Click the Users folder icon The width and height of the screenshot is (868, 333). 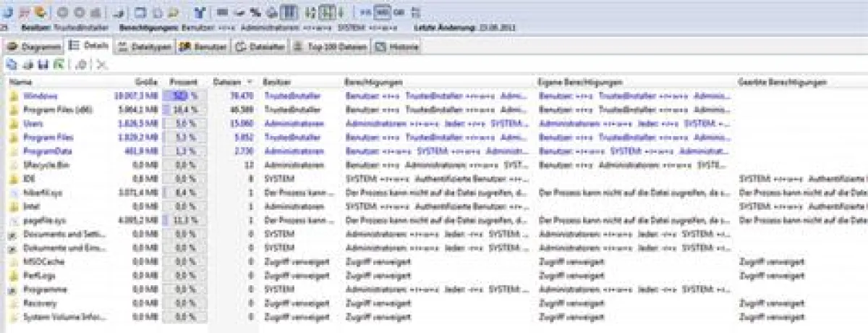click(x=13, y=124)
